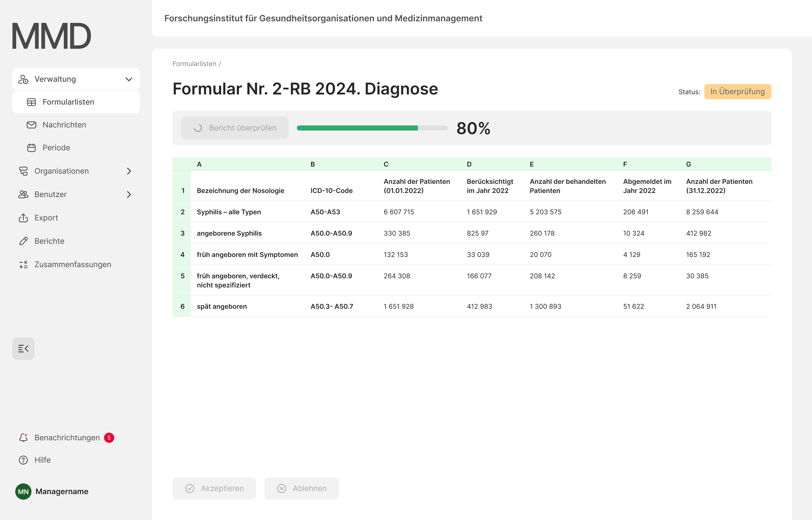Click the Export upload icon
This screenshot has width=812, height=520.
tap(23, 218)
